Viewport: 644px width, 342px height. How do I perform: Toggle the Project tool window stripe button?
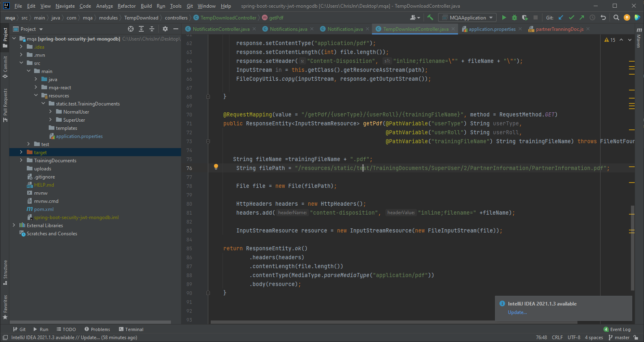(5, 37)
